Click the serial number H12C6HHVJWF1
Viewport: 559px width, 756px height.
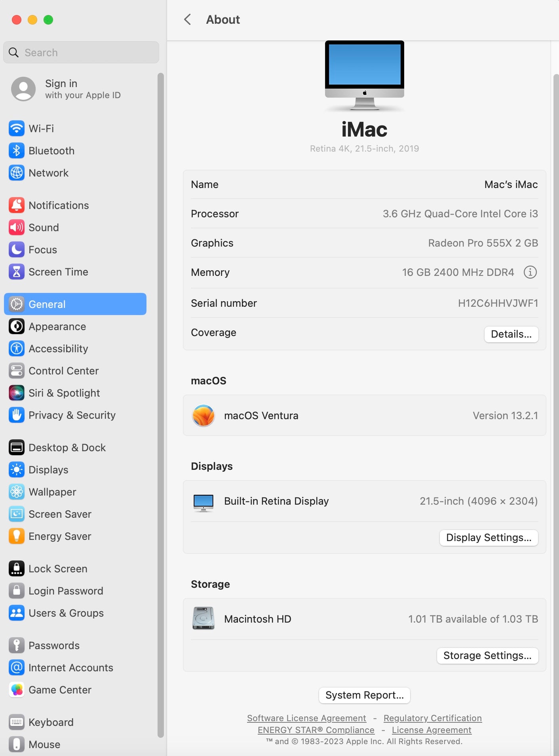tap(498, 303)
